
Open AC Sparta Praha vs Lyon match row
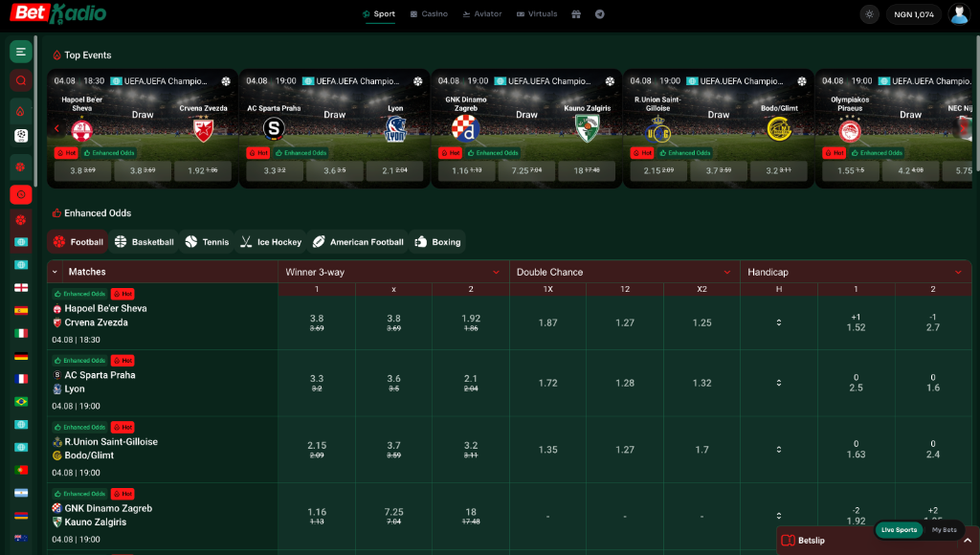click(x=163, y=383)
